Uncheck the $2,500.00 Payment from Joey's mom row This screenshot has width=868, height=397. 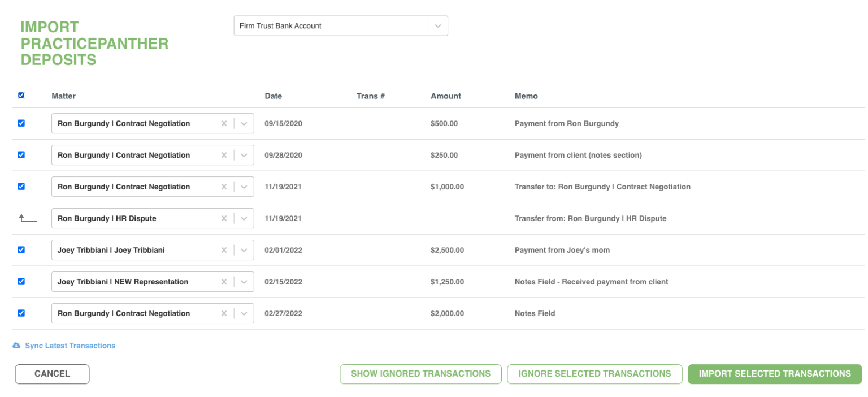click(21, 250)
